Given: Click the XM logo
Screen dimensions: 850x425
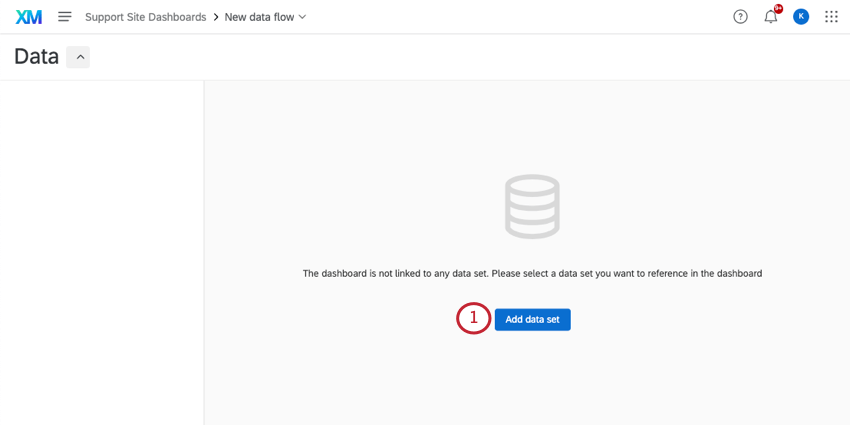Looking at the screenshot, I should coord(29,17).
